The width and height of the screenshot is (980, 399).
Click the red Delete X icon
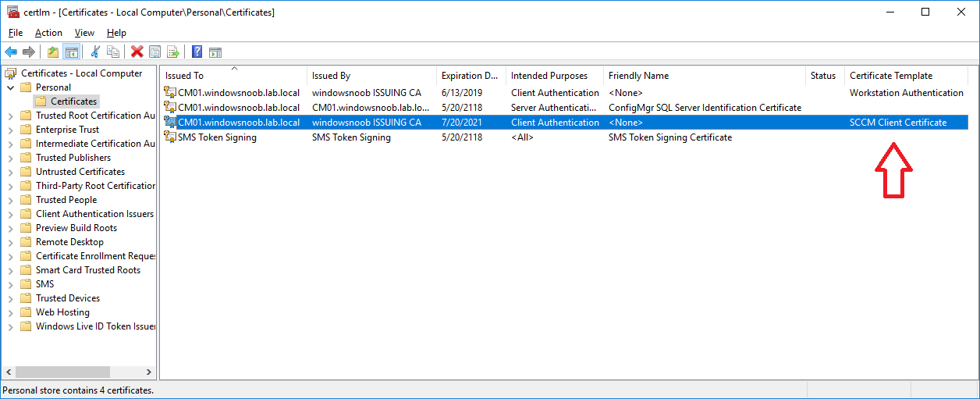pos(137,52)
